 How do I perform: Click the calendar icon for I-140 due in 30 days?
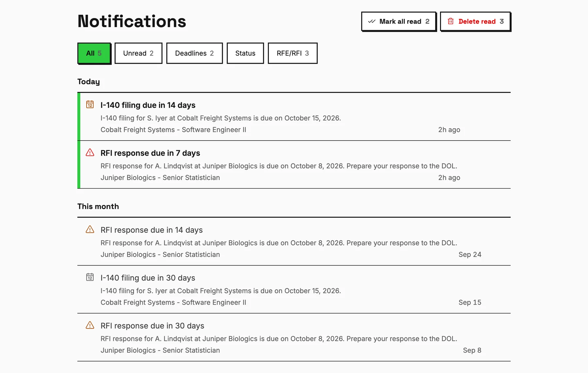point(90,277)
